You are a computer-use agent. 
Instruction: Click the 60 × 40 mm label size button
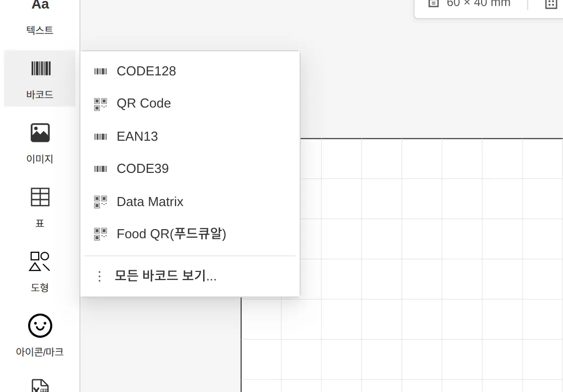coord(470,4)
